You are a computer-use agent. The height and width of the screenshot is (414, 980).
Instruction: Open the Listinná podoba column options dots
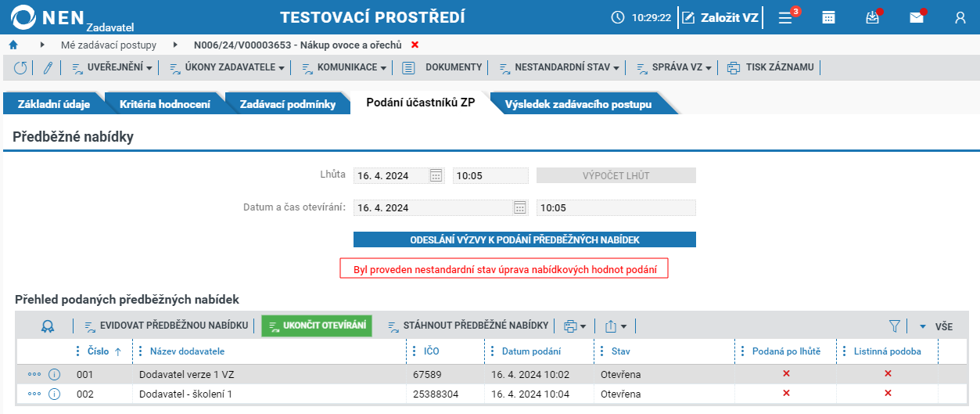tap(844, 351)
